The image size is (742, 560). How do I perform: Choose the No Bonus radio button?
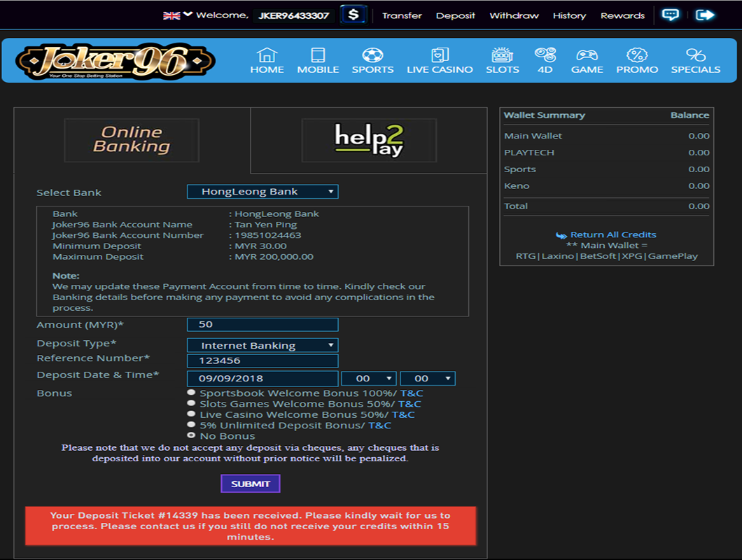(x=191, y=435)
